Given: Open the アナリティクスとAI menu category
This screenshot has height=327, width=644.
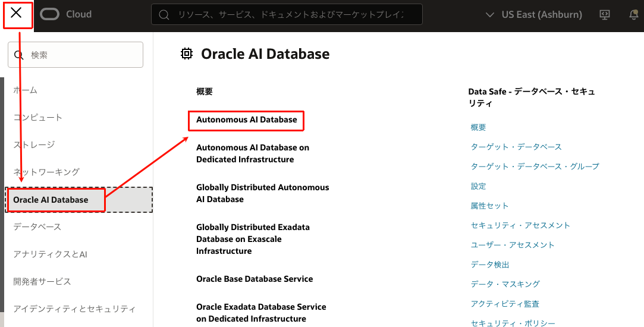Looking at the screenshot, I should tap(51, 254).
